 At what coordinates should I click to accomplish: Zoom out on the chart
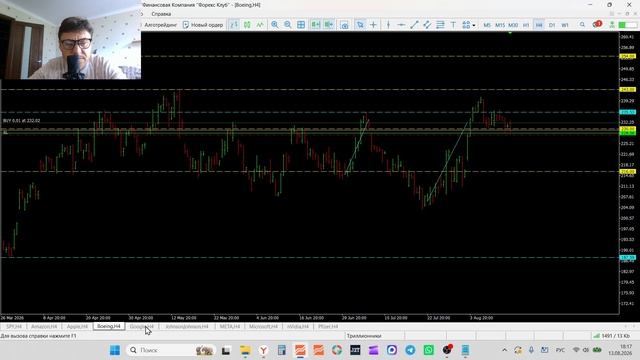[288, 25]
